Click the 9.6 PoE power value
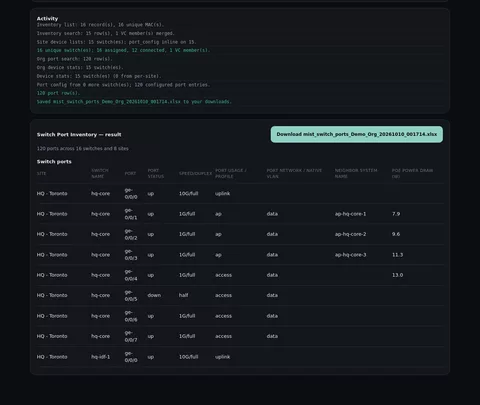Screen dimensions: 480x405 coord(396,234)
